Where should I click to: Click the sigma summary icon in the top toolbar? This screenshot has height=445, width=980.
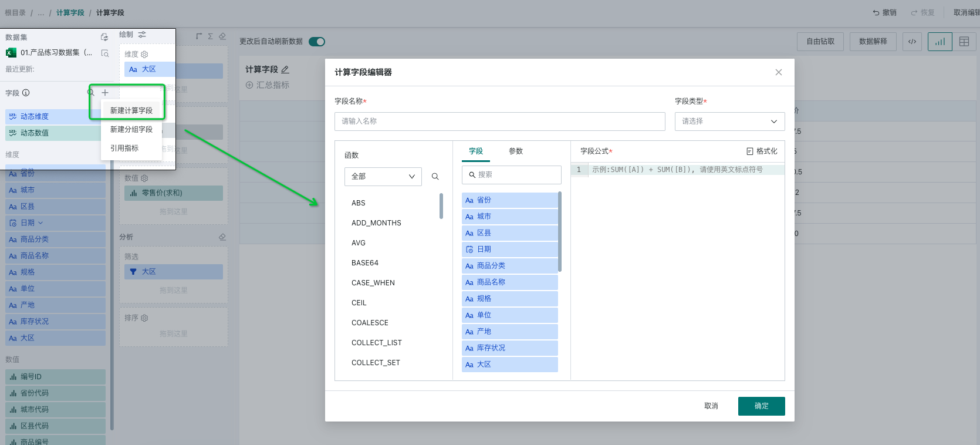211,36
